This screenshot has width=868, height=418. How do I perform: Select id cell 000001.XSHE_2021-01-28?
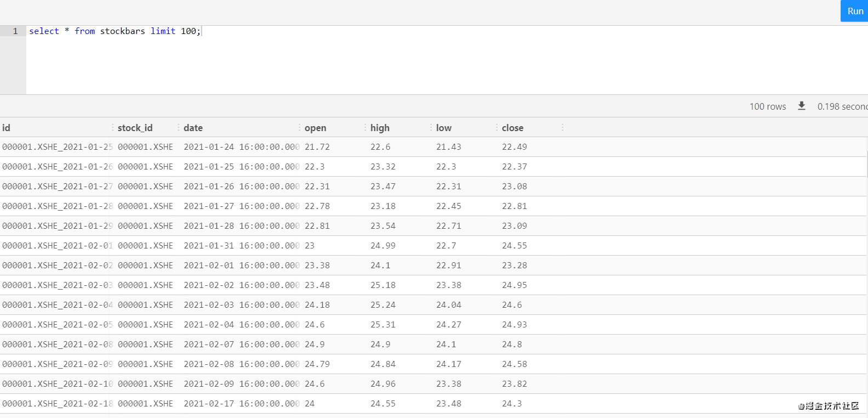coord(57,206)
